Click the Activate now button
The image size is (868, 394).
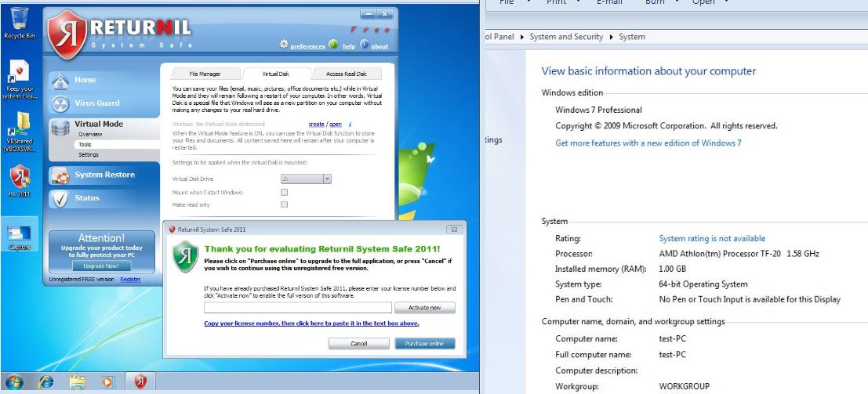click(424, 308)
